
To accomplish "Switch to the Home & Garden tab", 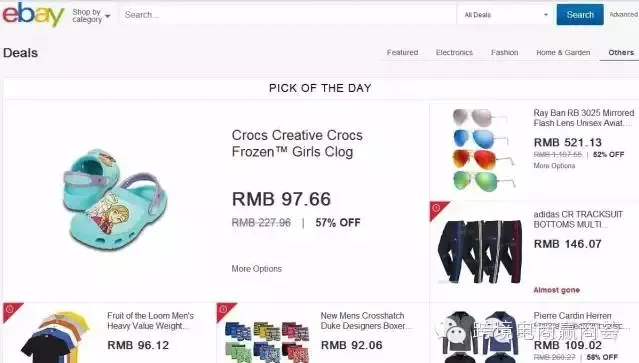I will coord(563,53).
